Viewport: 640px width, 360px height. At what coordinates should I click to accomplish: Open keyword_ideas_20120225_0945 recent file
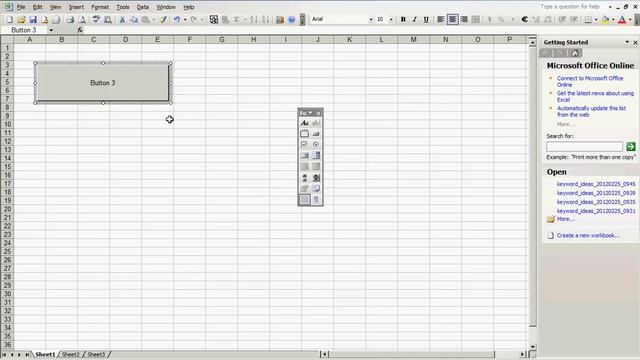coord(596,184)
